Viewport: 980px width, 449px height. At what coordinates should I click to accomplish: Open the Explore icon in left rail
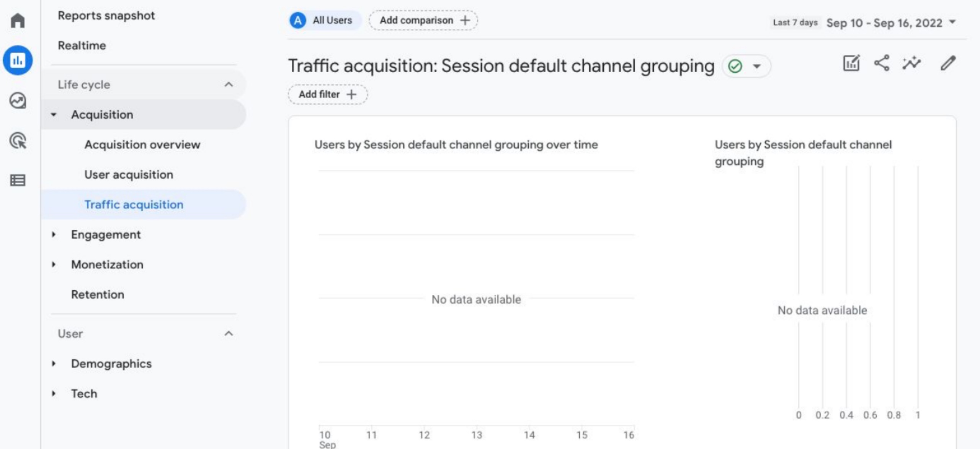[18, 101]
